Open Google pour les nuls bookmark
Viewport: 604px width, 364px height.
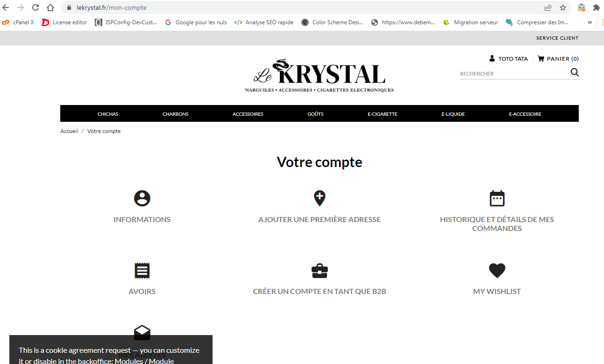coord(196,22)
